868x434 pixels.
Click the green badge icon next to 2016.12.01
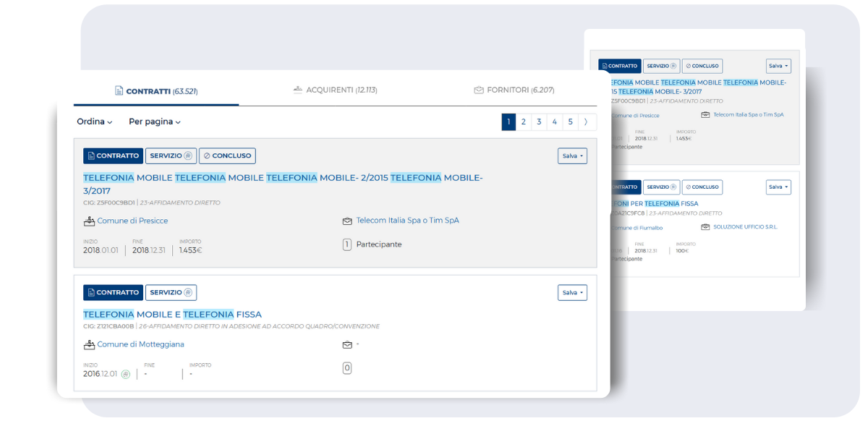click(126, 375)
